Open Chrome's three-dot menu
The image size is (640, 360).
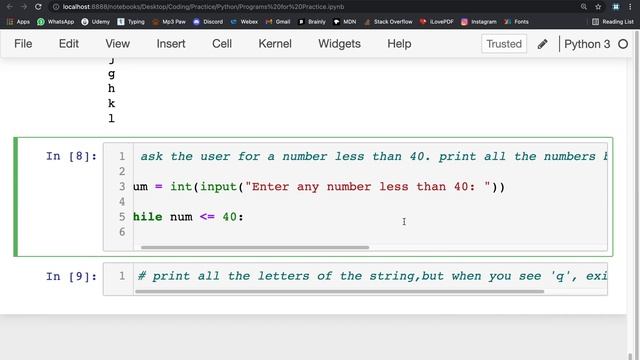630,7
